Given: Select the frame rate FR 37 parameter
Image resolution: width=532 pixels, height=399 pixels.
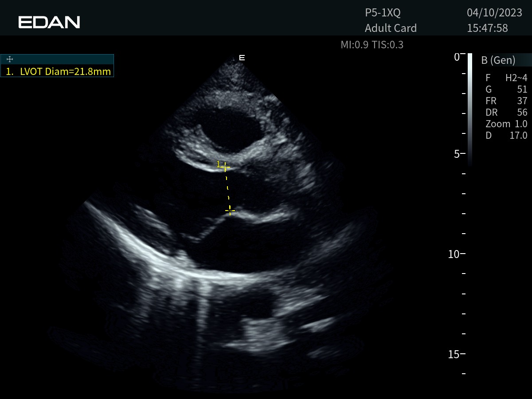Looking at the screenshot, I should point(506,101).
